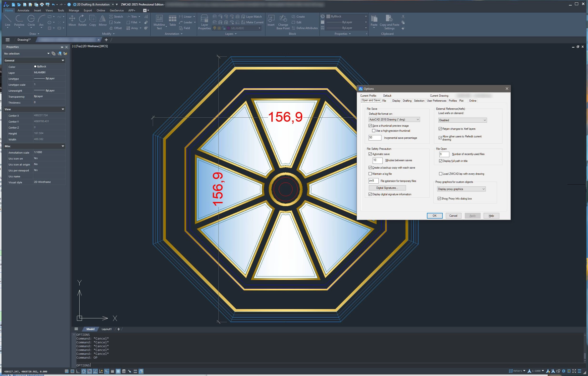The height and width of the screenshot is (376, 588).
Task: Open Copy and Paste Settings
Action: click(x=389, y=22)
